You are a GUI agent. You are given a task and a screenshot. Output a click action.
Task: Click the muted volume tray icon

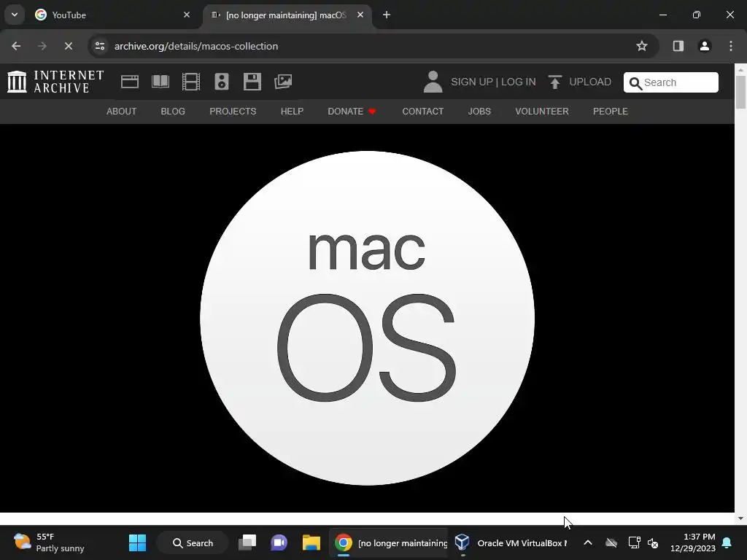point(653,542)
